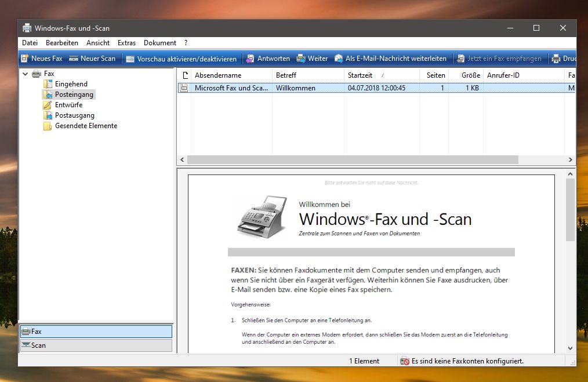
Task: Click the Neues Fax toolbar icon
Action: click(x=25, y=59)
